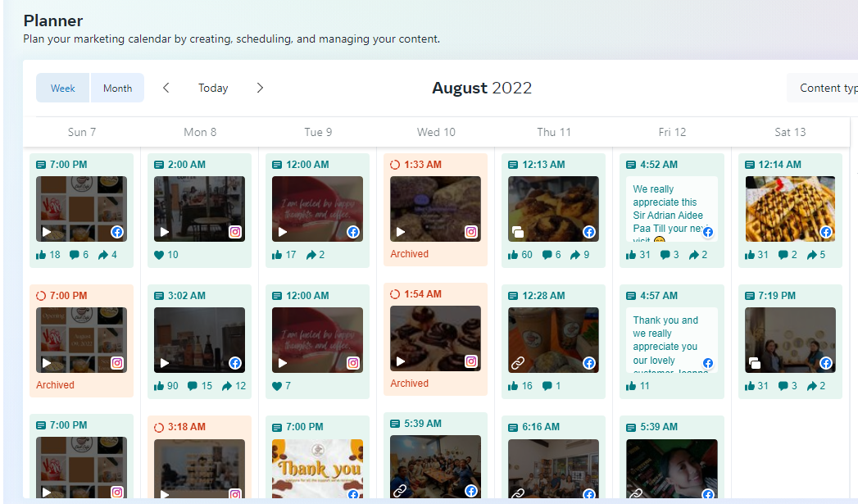Click Facebook icon on Monday 3:02 AM post
This screenshot has width=858, height=504.
234,363
